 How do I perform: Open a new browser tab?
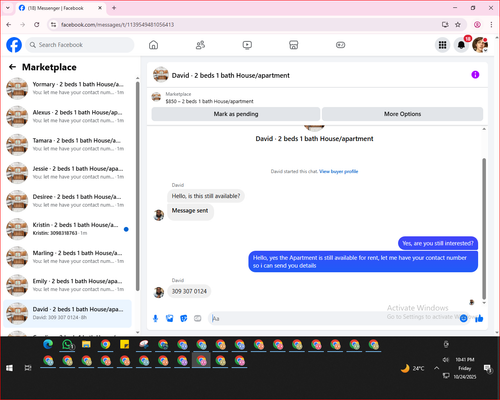(x=114, y=8)
